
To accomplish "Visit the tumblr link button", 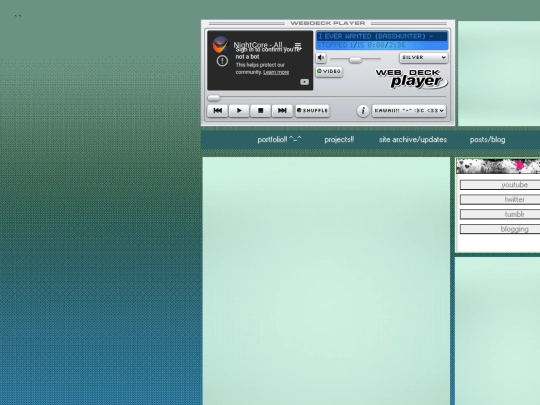I will (x=500, y=214).
